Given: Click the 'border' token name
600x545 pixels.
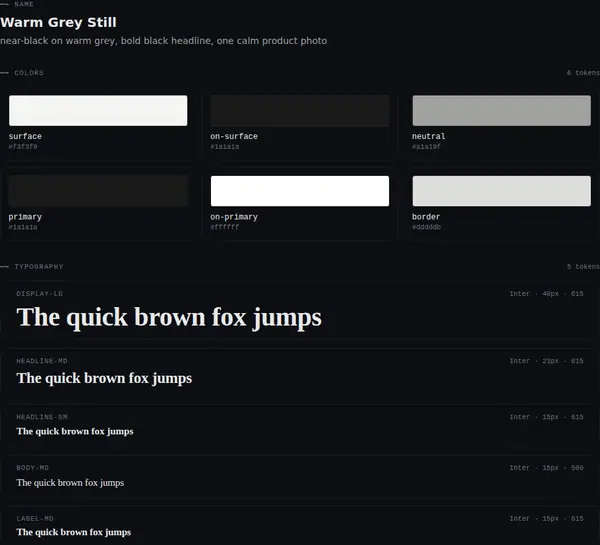Looking at the screenshot, I should (426, 217).
